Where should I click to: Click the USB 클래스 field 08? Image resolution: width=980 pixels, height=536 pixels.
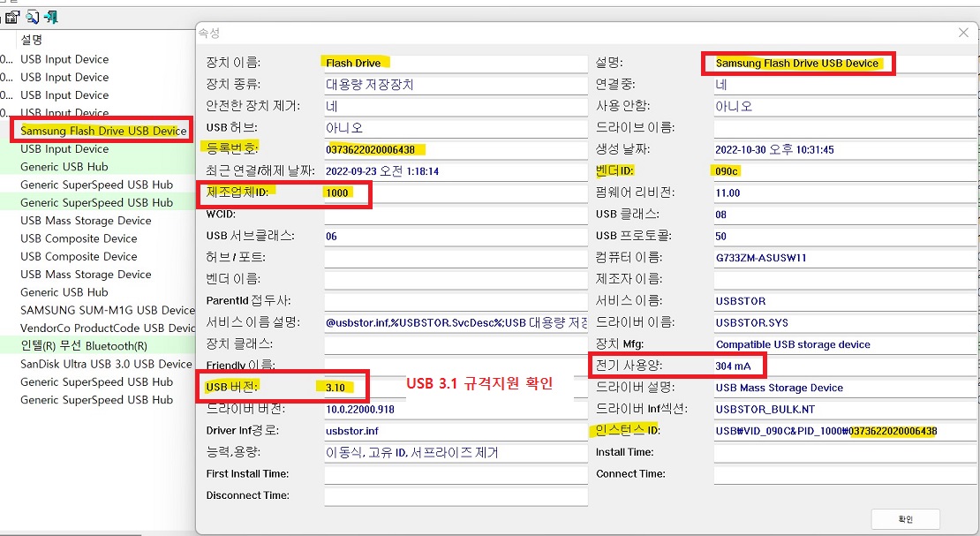pyautogui.click(x=845, y=215)
